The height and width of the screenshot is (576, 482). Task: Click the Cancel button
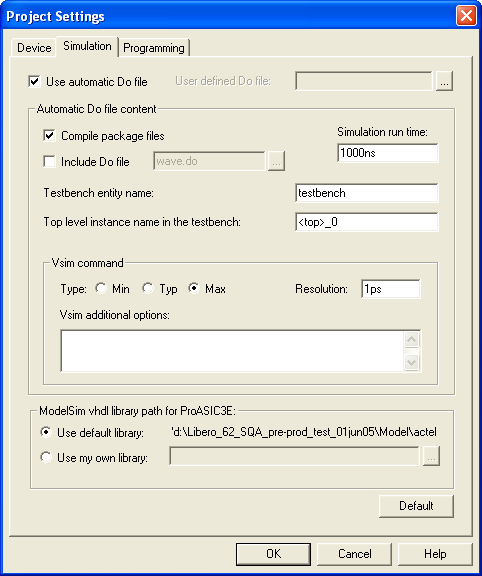coord(355,554)
